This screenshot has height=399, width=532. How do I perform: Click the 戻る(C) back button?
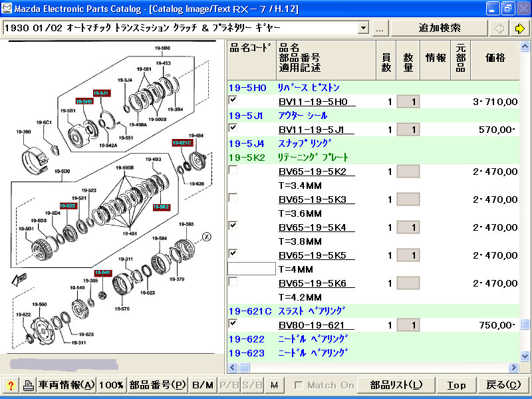pyautogui.click(x=503, y=385)
